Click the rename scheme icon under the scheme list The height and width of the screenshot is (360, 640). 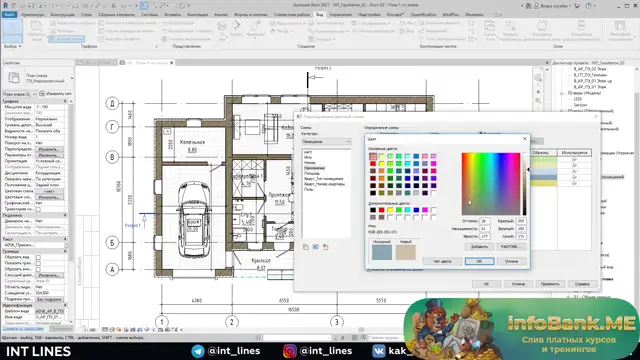pyautogui.click(x=316, y=247)
